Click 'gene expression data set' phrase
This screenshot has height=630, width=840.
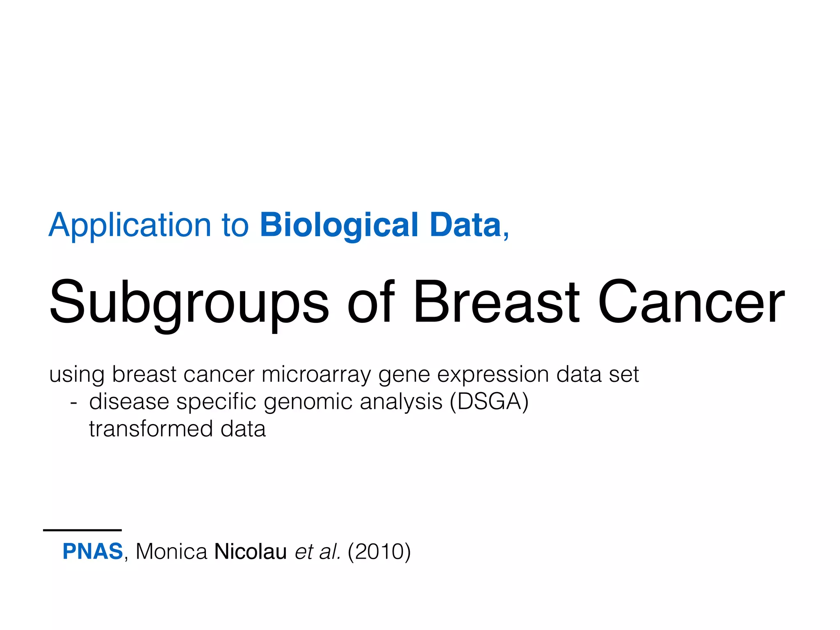509,375
